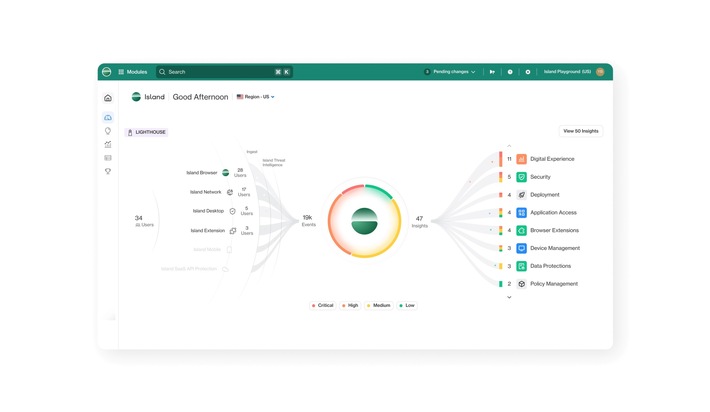Image resolution: width=710 pixels, height=412 pixels.
Task: Click the Application Access label
Action: pyautogui.click(x=553, y=212)
